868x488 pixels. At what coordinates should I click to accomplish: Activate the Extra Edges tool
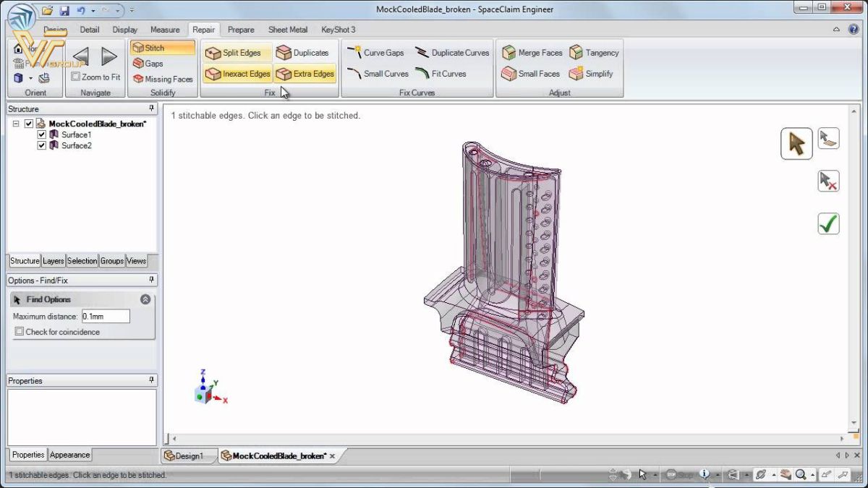(x=305, y=74)
